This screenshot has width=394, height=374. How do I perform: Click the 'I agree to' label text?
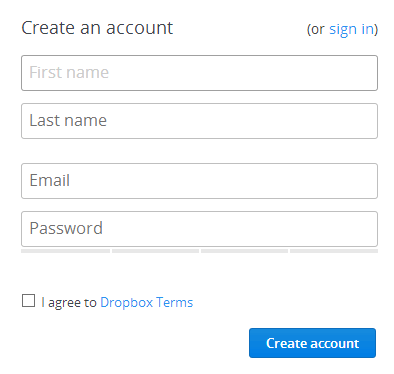[x=69, y=303]
